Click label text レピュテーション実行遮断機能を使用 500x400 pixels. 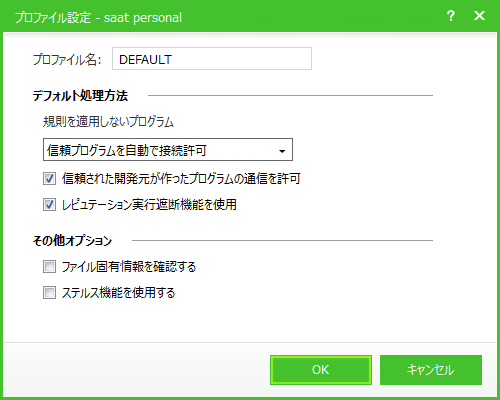149,204
